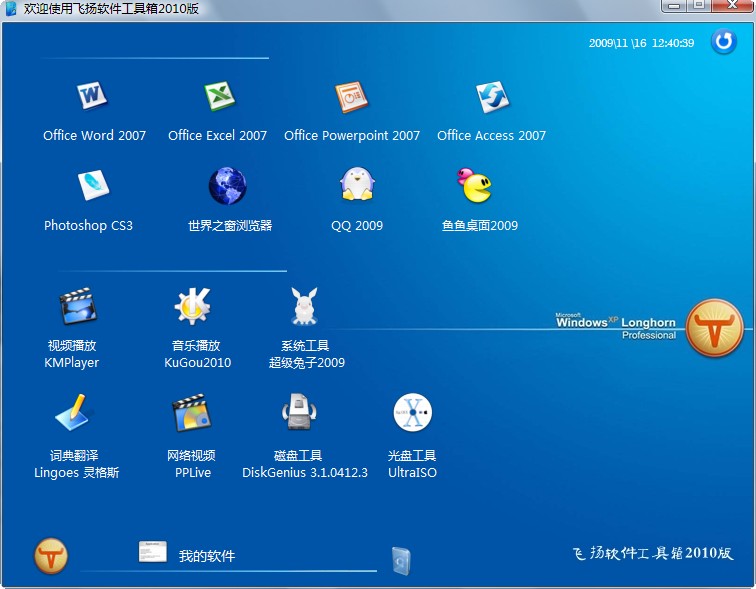This screenshot has width=756, height=589.
Task: Click the 鱼鱼桌面2009 underlined label
Action: pyautogui.click(x=480, y=226)
